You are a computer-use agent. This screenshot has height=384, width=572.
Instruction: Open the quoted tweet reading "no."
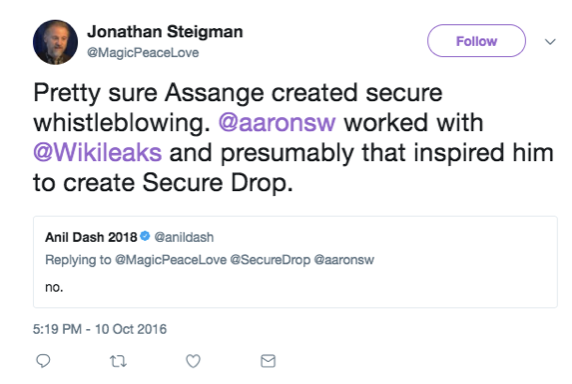point(295,262)
